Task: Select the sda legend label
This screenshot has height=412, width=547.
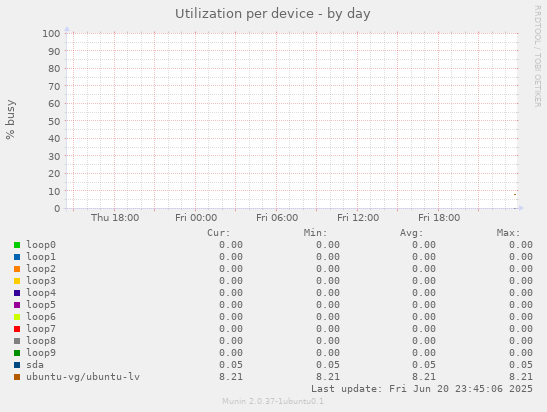Action: (35, 365)
